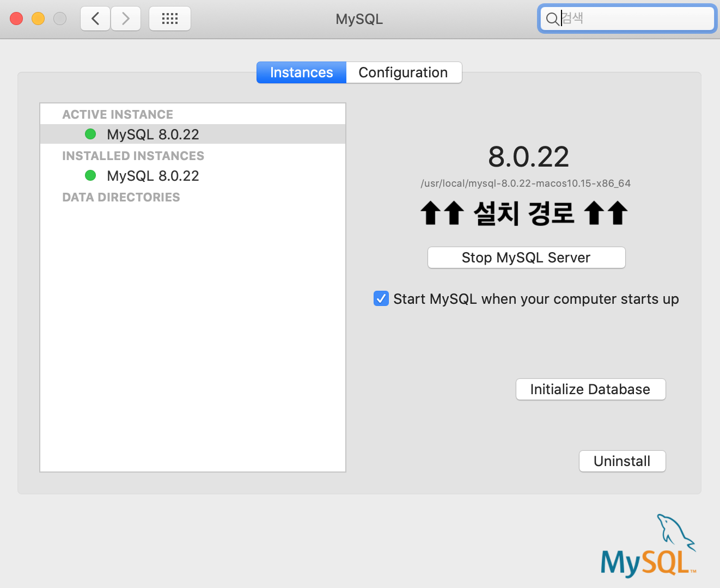Select MySQL 8.0.22 under INSTALLED INSTANCES

point(193,175)
